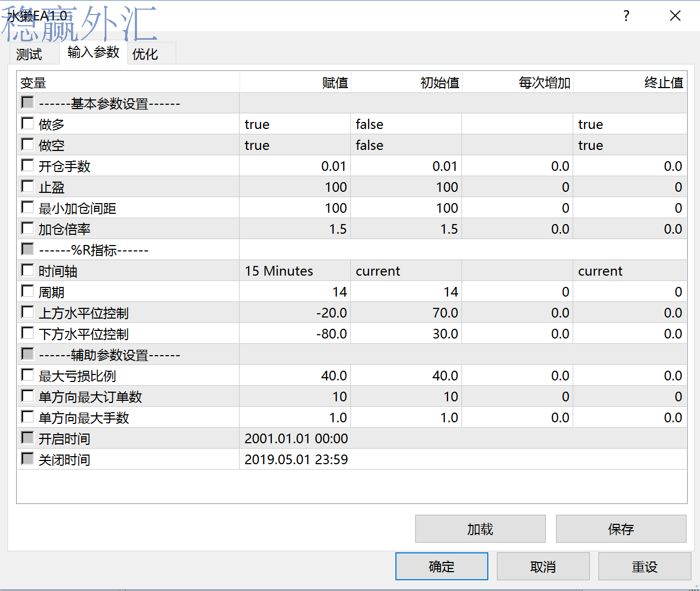Select the 辅助参数设置 separator row label
The height and width of the screenshot is (591, 700).
(x=110, y=355)
